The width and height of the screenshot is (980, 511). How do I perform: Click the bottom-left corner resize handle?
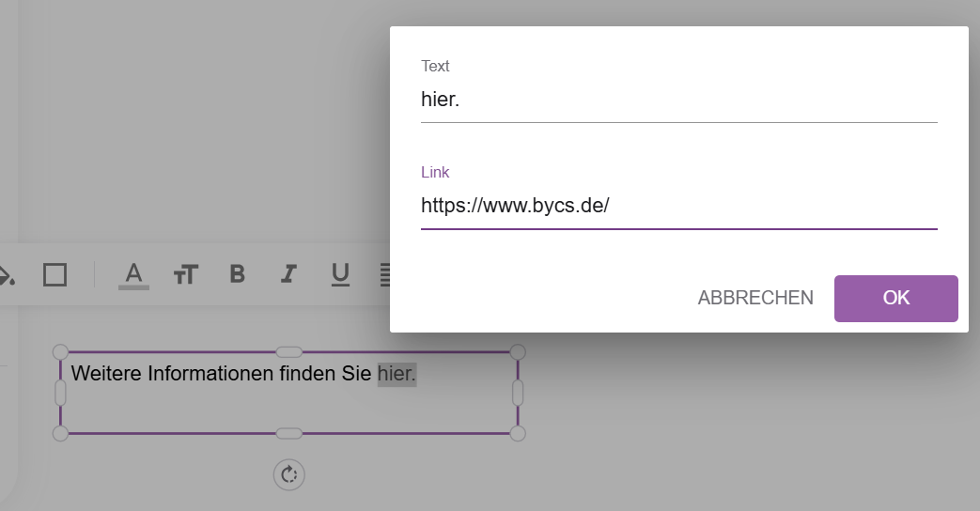tap(61, 434)
